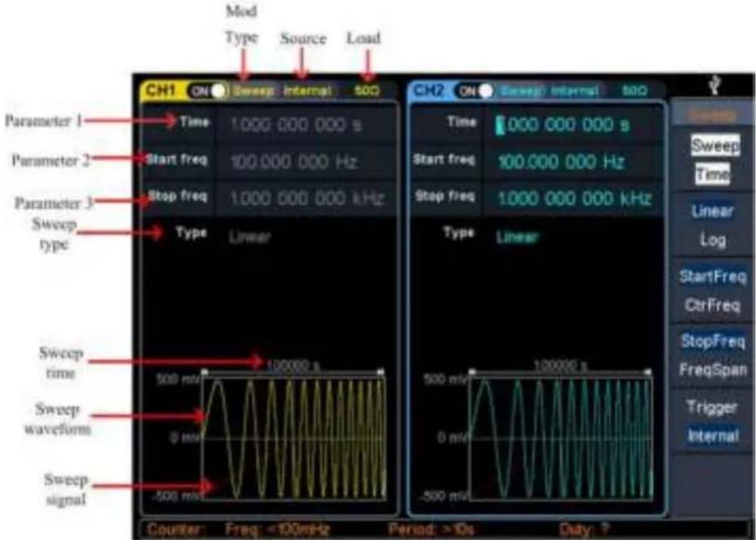This screenshot has height=540, width=756.
Task: Click the Trigger Internal softkey
Action: 713,421
